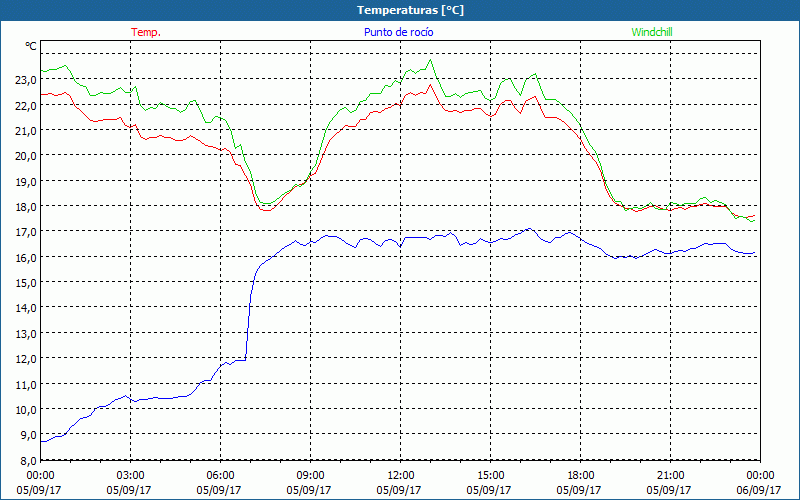Click the 12,0 y-axis value
This screenshot has width=800, height=500.
pyautogui.click(x=27, y=359)
